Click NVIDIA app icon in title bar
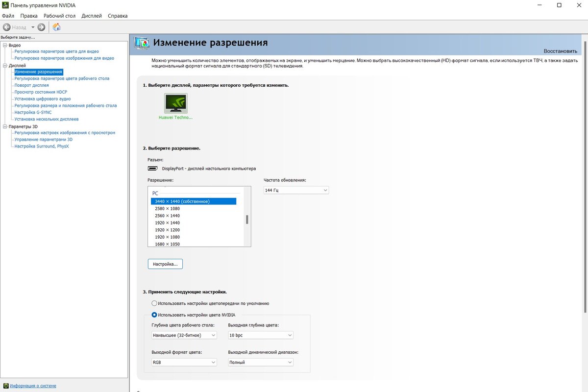 (5, 5)
